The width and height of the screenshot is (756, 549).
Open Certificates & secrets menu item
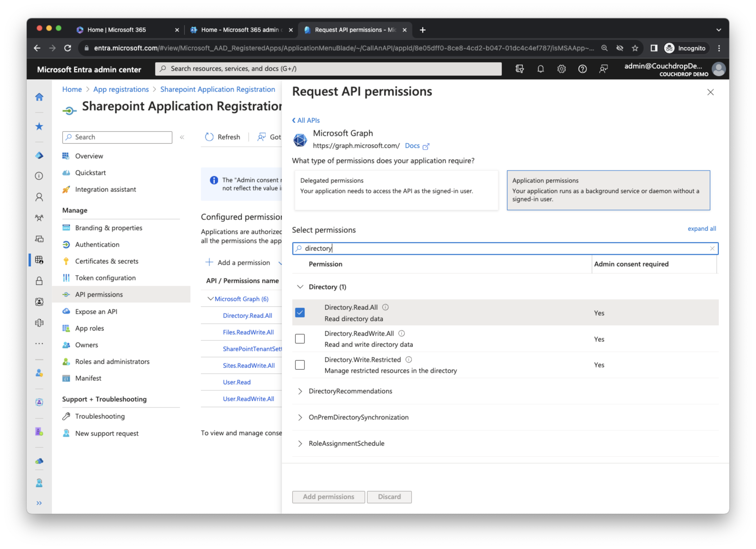pyautogui.click(x=106, y=261)
